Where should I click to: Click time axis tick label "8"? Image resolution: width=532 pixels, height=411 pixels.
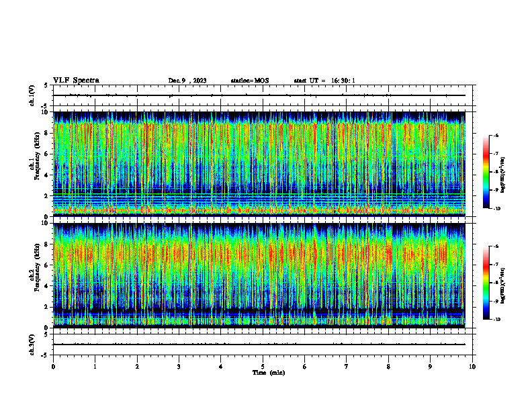[x=388, y=367]
